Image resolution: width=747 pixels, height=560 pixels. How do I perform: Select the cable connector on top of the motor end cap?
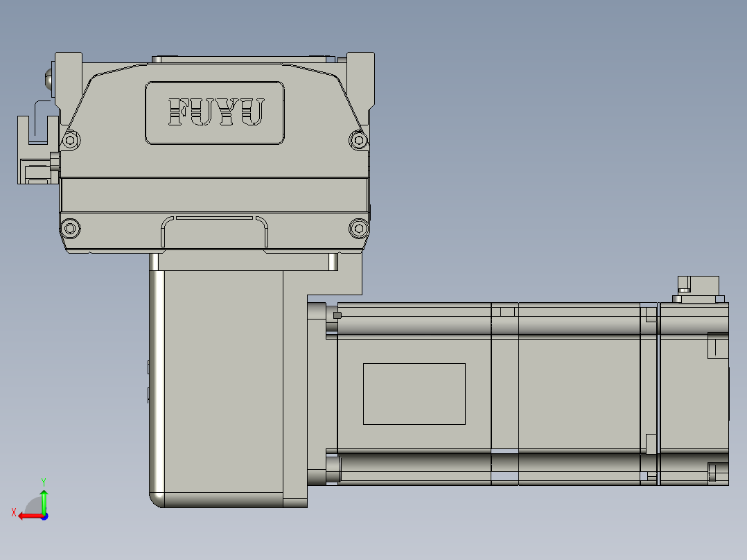[x=698, y=289]
